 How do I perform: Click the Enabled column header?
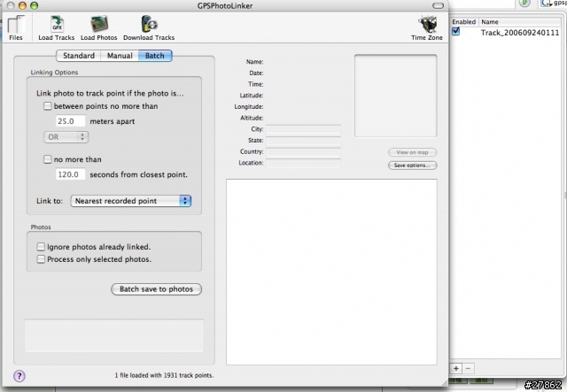coord(464,22)
